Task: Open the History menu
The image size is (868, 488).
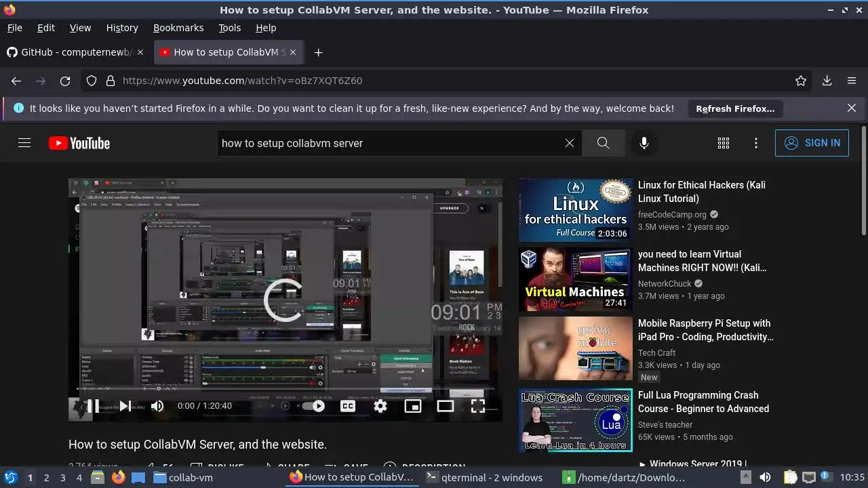Action: click(122, 28)
